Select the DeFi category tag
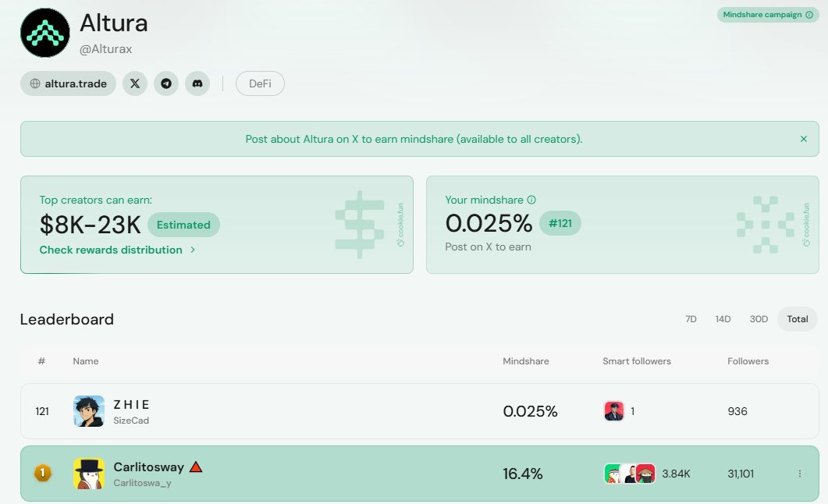Screen dimensions: 828x504 [260, 83]
